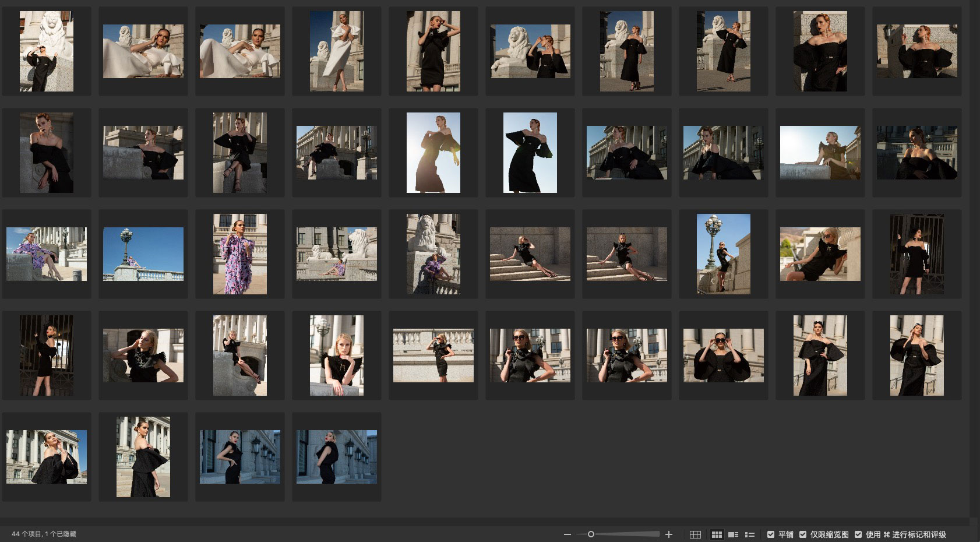
Task: Toggle the 仅限缩览图 checkbox
Action: 803,534
